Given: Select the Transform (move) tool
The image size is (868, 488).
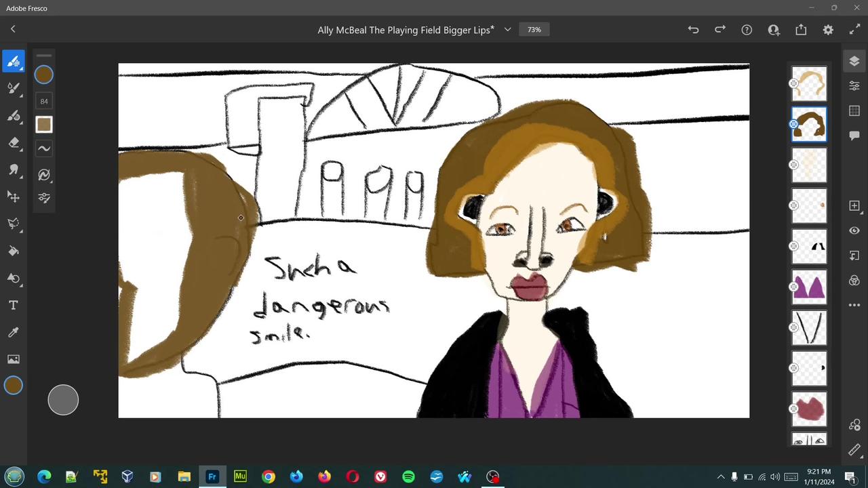Looking at the screenshot, I should pyautogui.click(x=13, y=197).
